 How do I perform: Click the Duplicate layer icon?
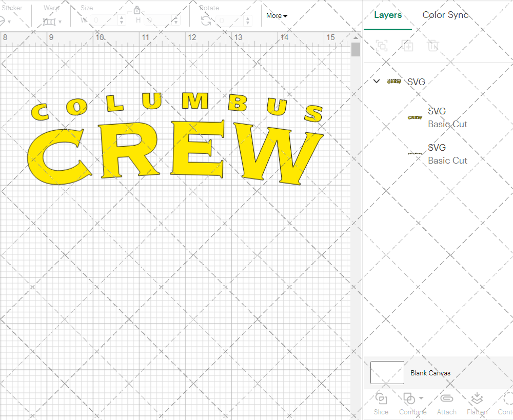(x=408, y=46)
